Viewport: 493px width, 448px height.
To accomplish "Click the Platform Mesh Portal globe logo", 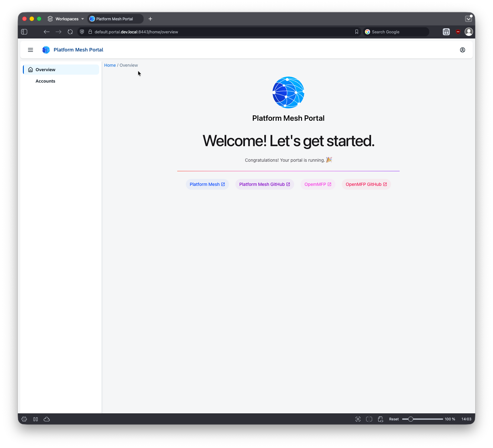I will pyautogui.click(x=46, y=50).
